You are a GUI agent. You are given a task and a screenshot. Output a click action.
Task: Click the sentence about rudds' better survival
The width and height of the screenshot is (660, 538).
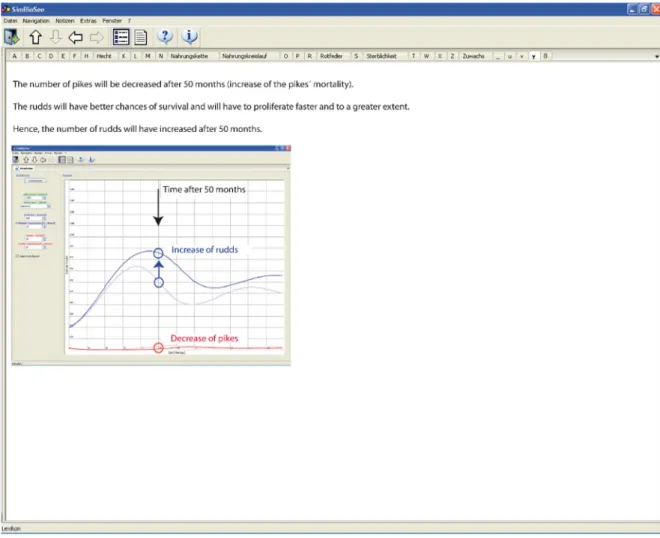click(x=211, y=107)
